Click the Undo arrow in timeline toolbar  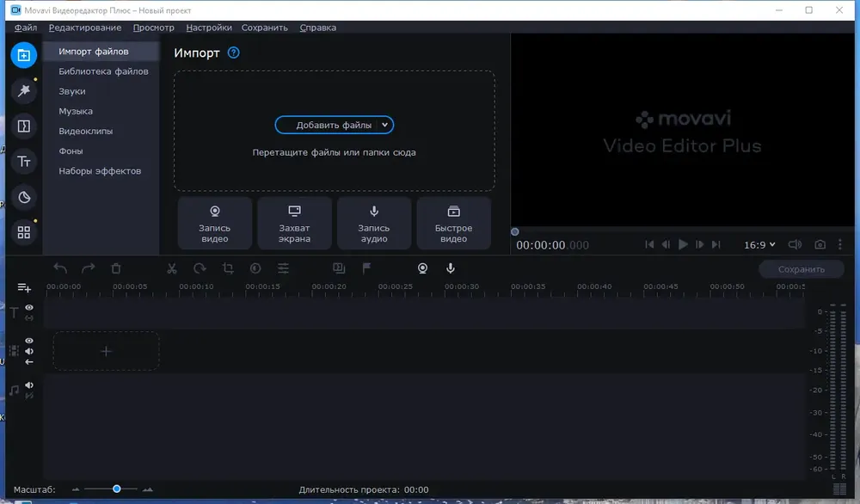tap(60, 268)
